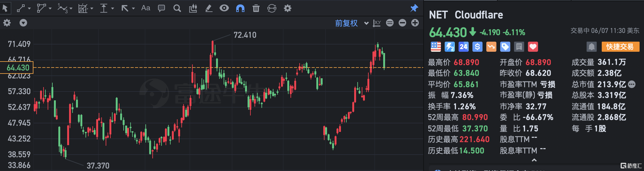
Task: Zoom in chart with plus button
Action: click(415, 23)
